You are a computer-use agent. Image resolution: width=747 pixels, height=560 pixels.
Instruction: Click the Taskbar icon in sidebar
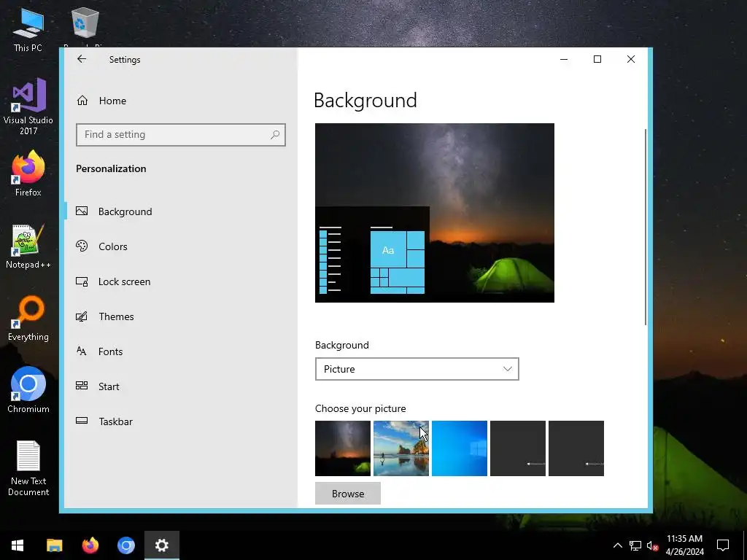click(82, 421)
